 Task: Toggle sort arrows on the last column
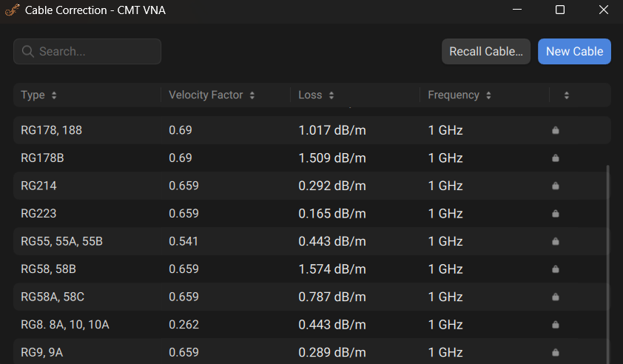(x=567, y=95)
